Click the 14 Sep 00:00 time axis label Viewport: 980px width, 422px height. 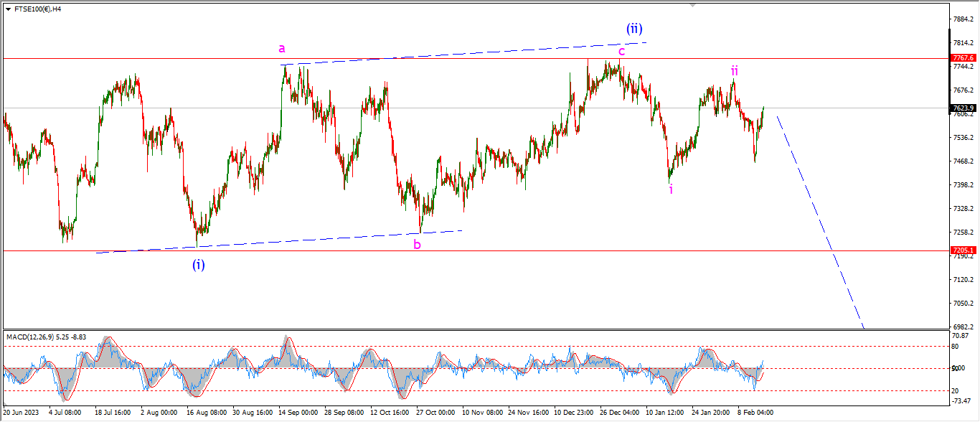point(298,413)
